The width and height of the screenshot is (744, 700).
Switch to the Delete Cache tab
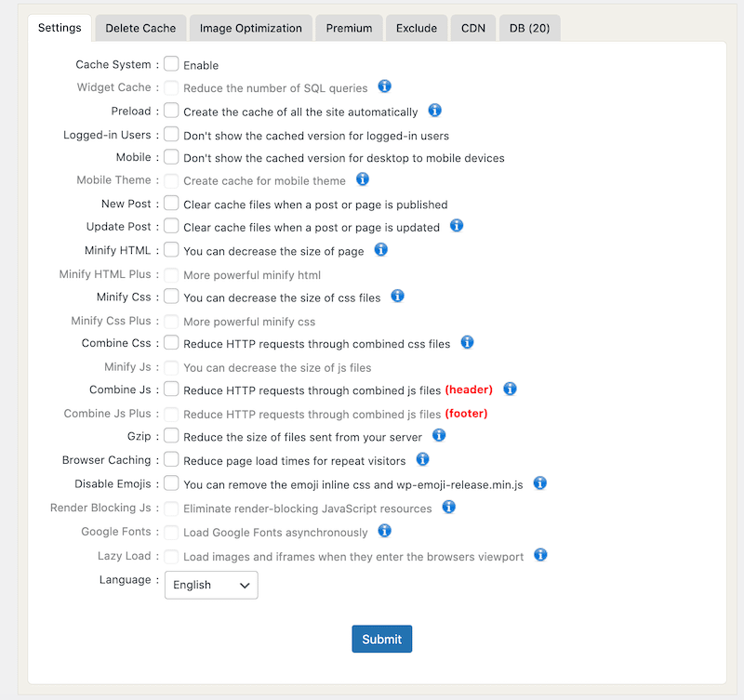click(139, 28)
